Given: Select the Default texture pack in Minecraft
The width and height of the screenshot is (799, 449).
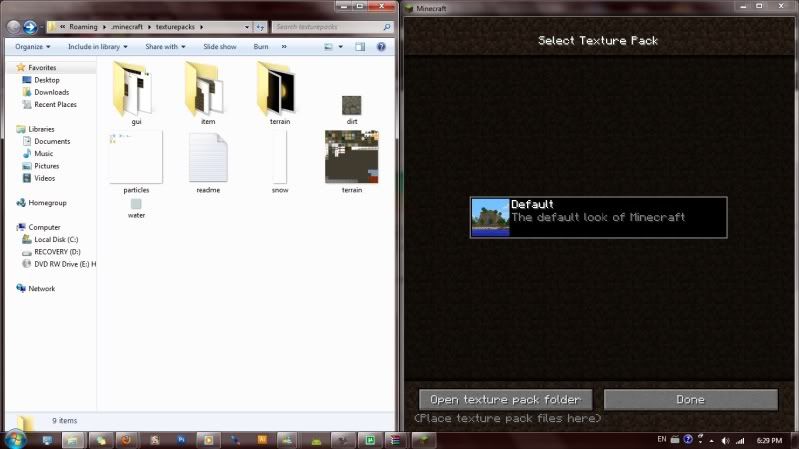Looking at the screenshot, I should 598,217.
